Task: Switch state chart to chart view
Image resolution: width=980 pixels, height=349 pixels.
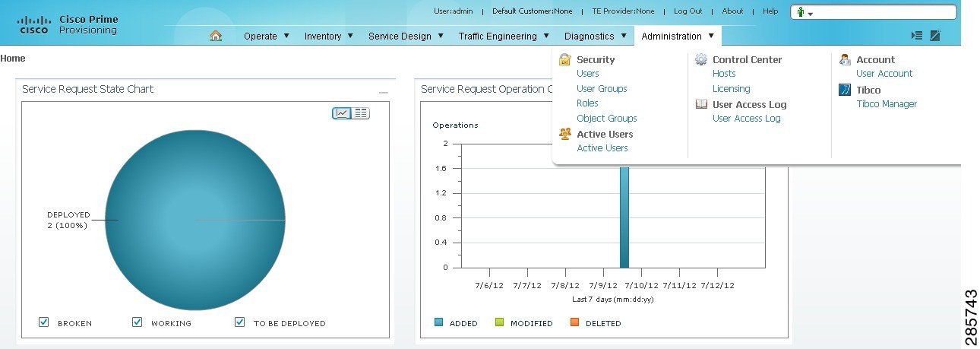Action: point(342,113)
